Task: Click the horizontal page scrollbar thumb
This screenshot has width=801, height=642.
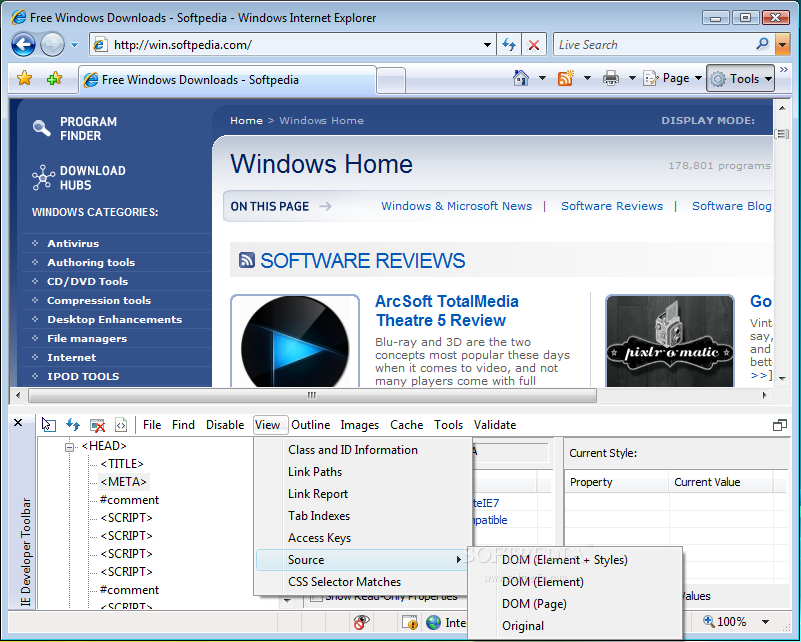Action: (x=312, y=395)
